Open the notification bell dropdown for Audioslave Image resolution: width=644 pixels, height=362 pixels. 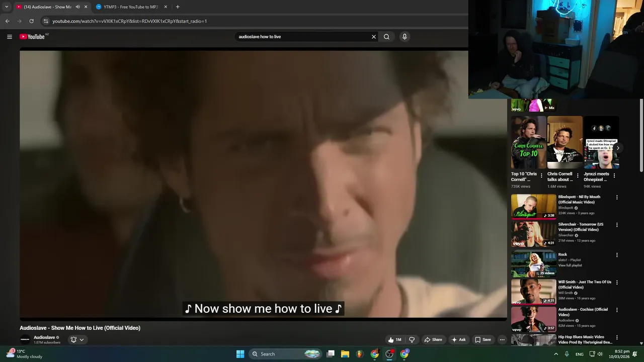tap(77, 340)
